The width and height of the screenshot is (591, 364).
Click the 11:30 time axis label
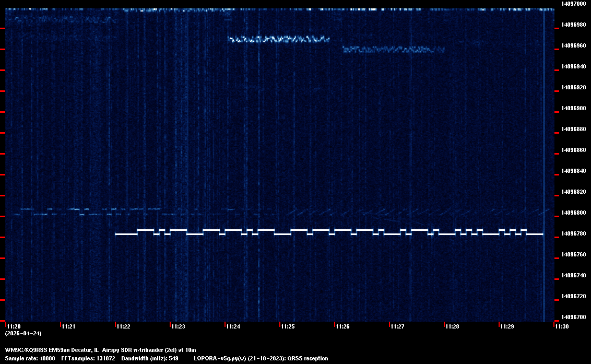click(562, 327)
